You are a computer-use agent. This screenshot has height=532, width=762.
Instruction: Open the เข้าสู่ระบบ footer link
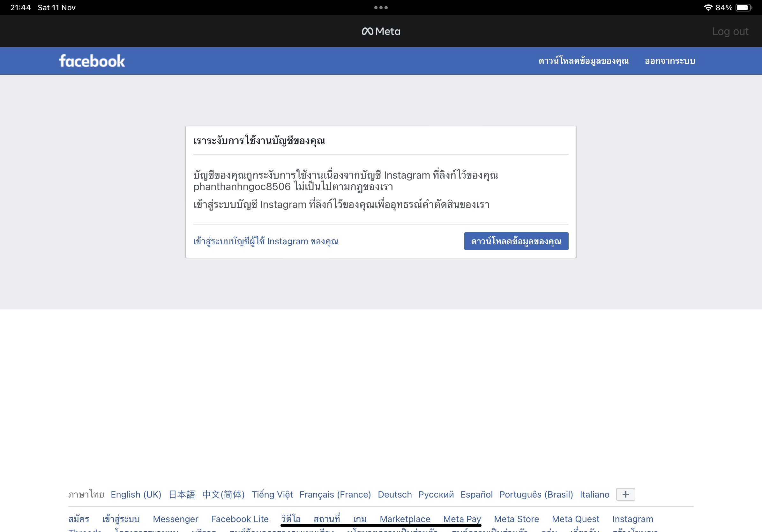pos(121,519)
